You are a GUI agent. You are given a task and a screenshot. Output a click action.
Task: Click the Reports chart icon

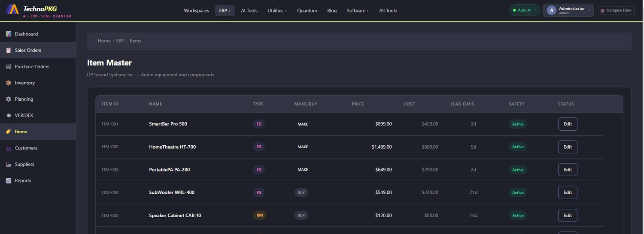tap(9, 180)
